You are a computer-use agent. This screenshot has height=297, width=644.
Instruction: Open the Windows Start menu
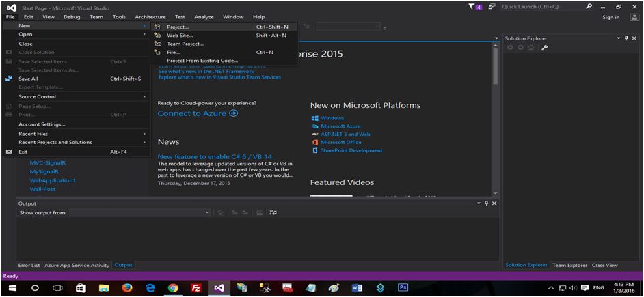point(12,288)
